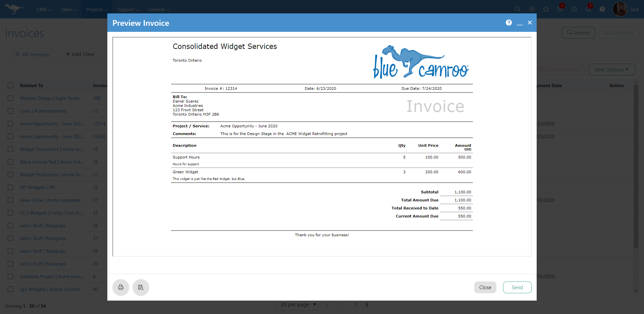The height and width of the screenshot is (314, 644).
Task: Click the favorites star icon
Action: point(546,9)
